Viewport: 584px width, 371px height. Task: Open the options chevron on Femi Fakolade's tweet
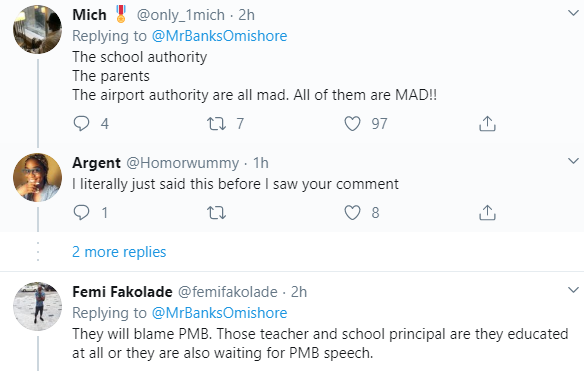pyautogui.click(x=573, y=290)
